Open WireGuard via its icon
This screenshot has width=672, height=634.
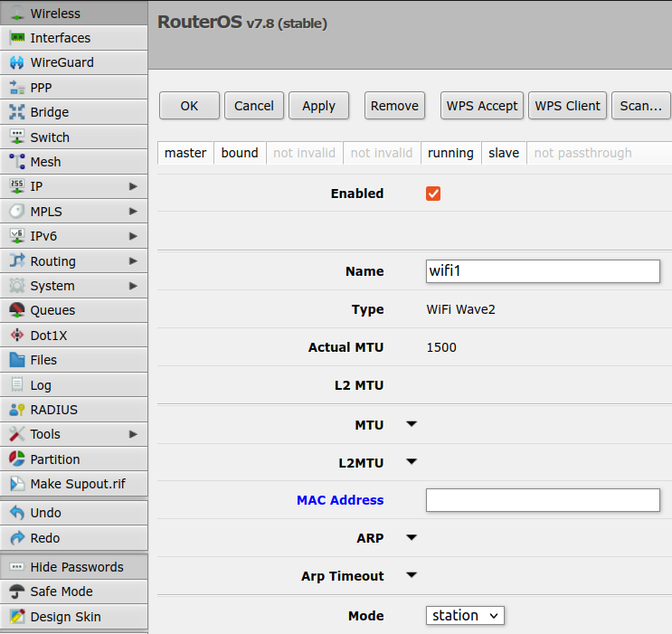[x=17, y=62]
